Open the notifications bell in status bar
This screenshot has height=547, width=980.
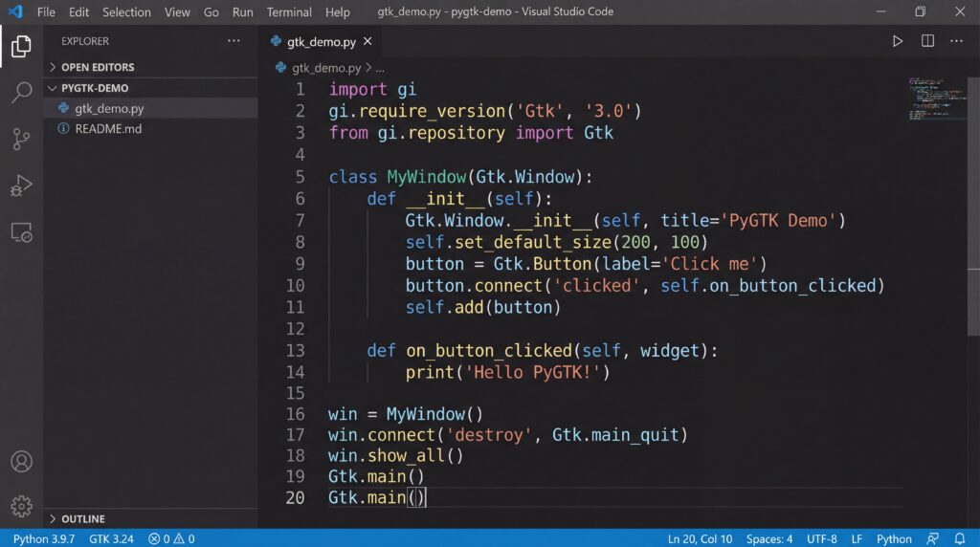pos(960,538)
